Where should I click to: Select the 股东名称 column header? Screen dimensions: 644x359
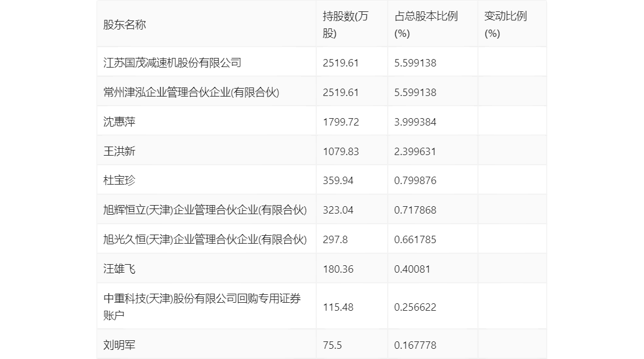pyautogui.click(x=124, y=24)
